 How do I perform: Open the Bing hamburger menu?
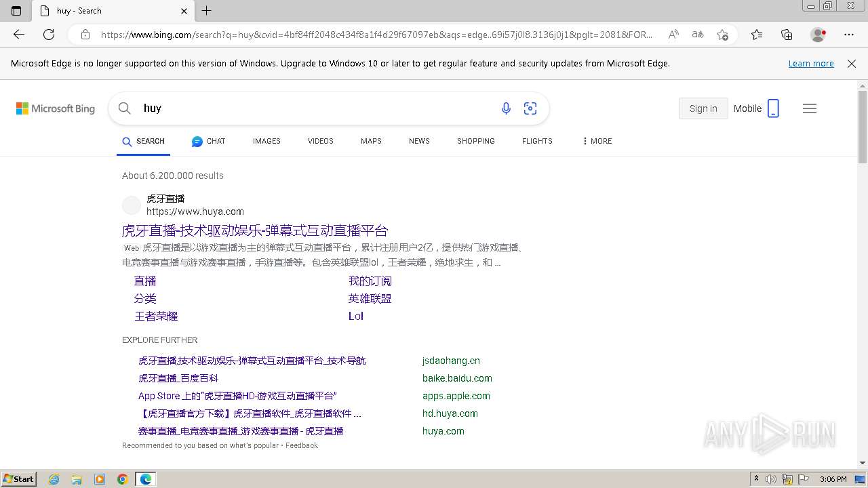810,108
